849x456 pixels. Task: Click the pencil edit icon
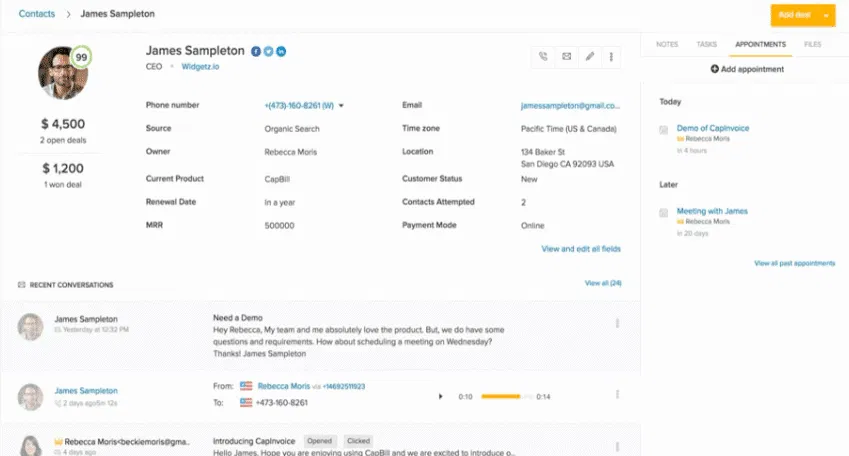(x=589, y=57)
